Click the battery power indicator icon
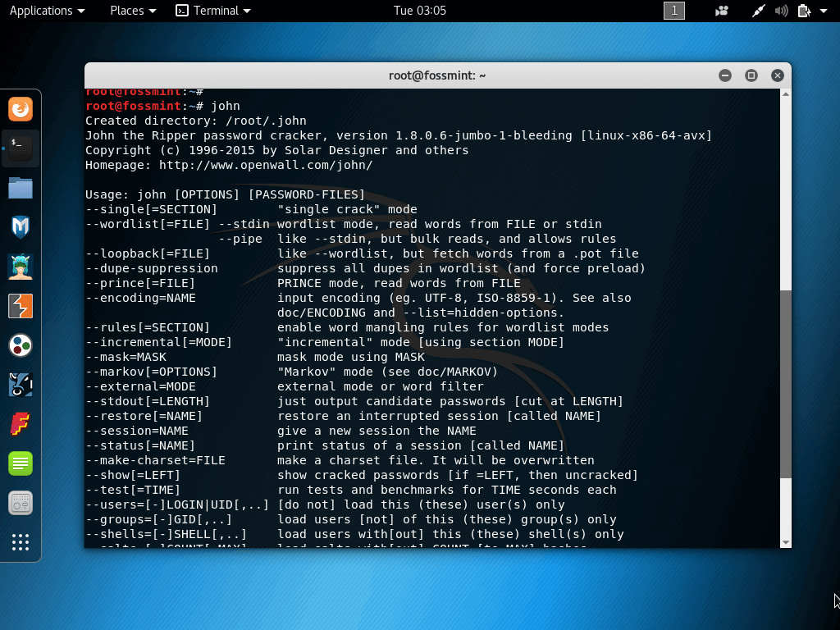The width and height of the screenshot is (840, 630). [804, 11]
